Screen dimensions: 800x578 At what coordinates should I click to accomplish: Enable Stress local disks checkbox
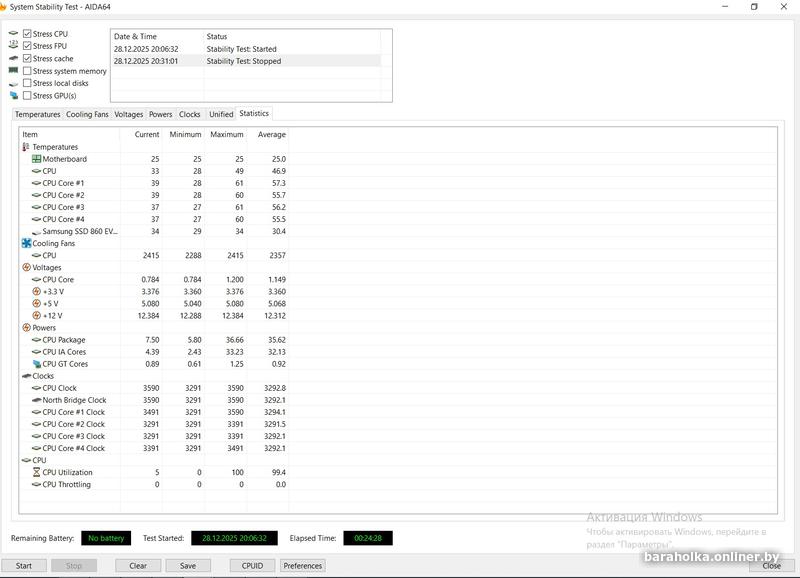pyautogui.click(x=27, y=83)
